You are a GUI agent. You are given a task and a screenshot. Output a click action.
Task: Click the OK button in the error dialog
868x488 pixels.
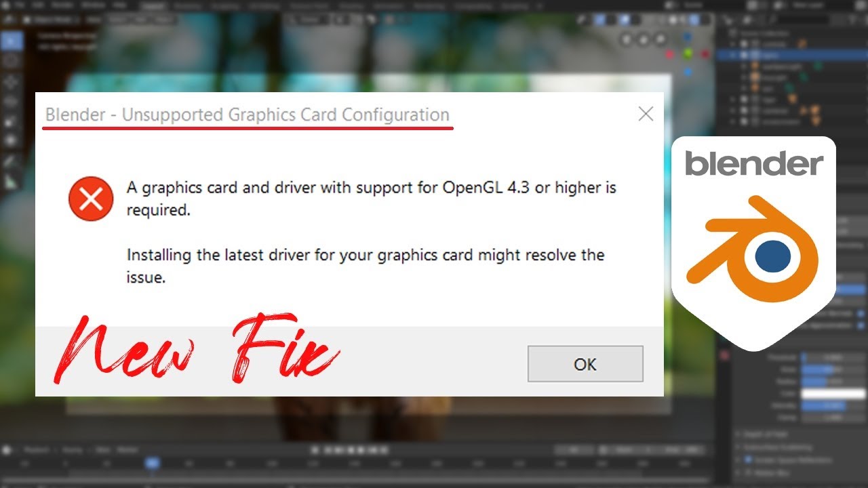point(585,364)
